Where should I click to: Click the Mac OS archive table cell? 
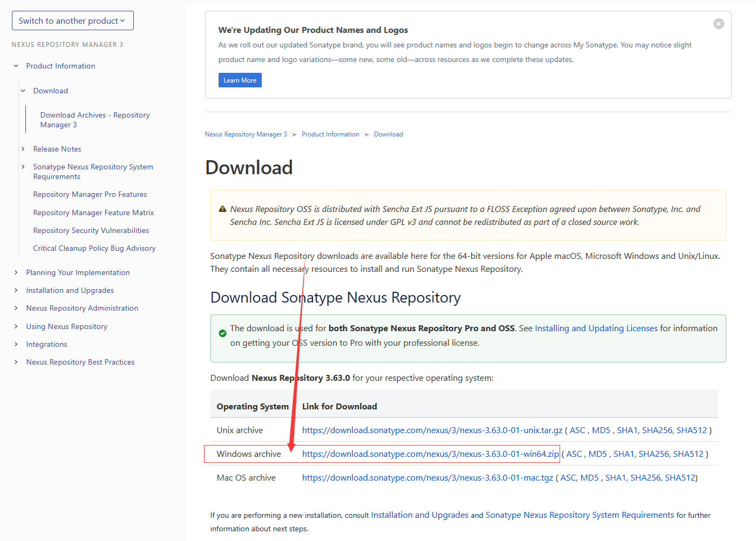[x=253, y=477]
